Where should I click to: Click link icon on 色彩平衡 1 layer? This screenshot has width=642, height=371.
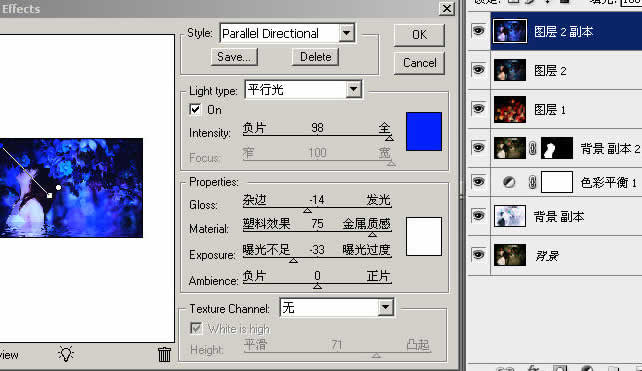pyautogui.click(x=532, y=182)
